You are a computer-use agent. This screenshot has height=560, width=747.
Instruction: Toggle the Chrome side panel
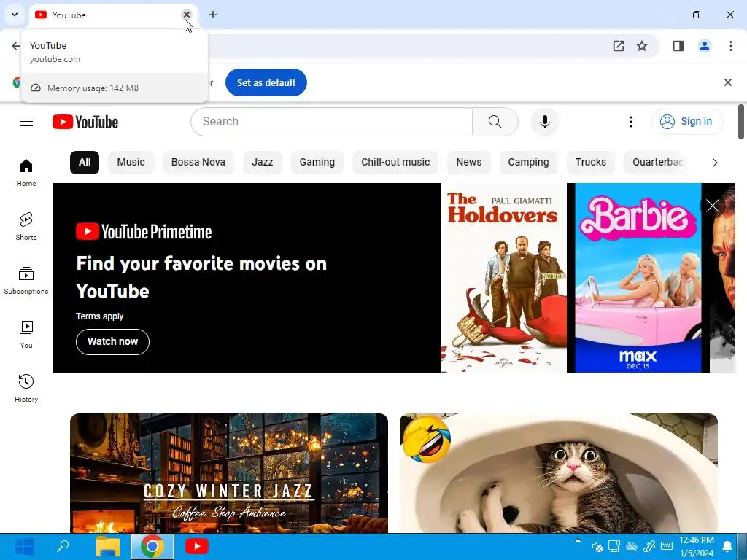pos(678,46)
